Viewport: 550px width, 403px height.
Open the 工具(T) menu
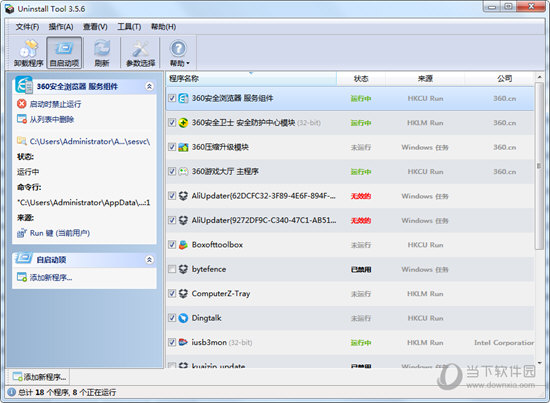(x=129, y=27)
